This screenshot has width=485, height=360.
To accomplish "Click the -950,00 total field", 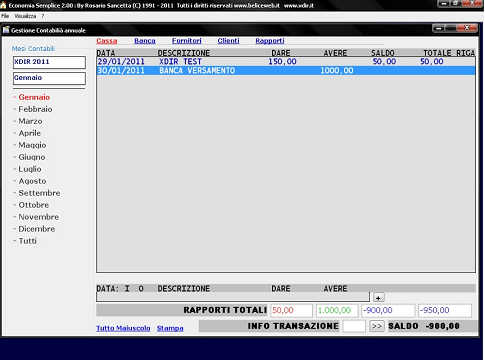I will (x=445, y=310).
